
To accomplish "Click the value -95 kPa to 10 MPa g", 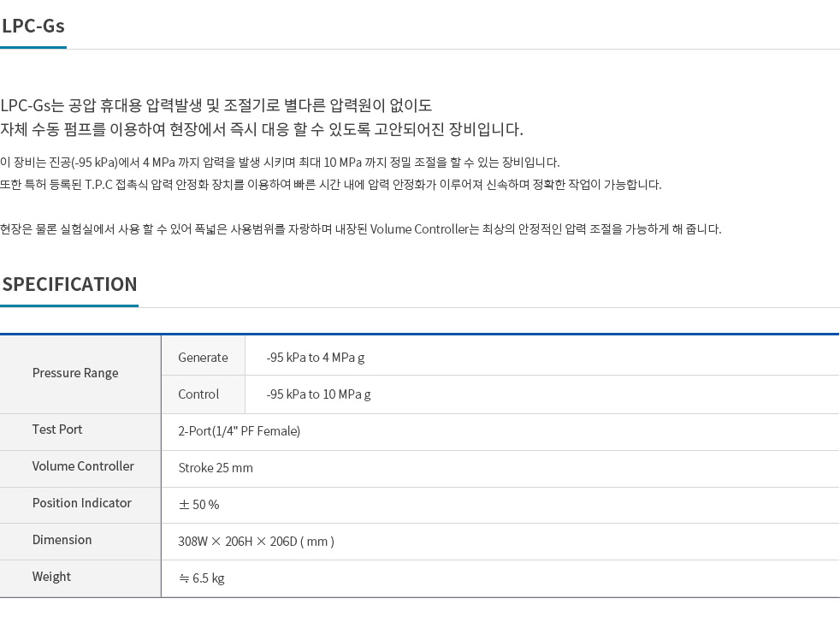I will point(318,394).
